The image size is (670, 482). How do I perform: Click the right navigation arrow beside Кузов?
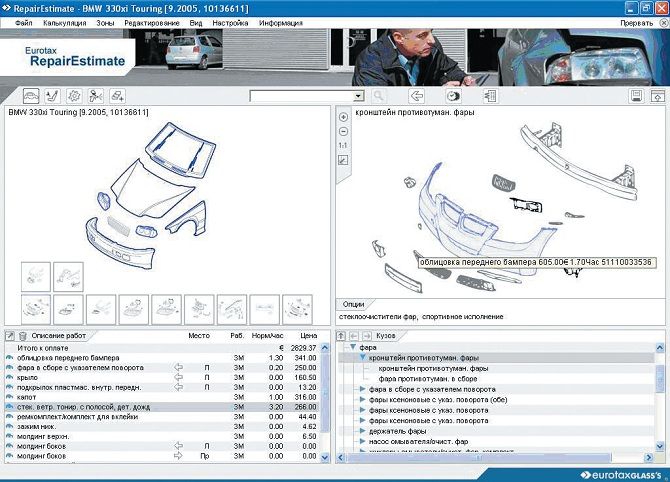367,336
